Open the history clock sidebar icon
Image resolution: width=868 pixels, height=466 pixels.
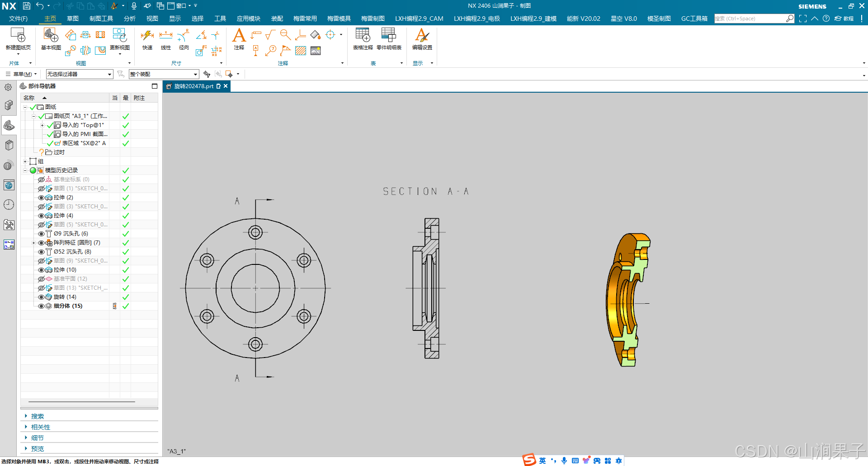pos(9,205)
